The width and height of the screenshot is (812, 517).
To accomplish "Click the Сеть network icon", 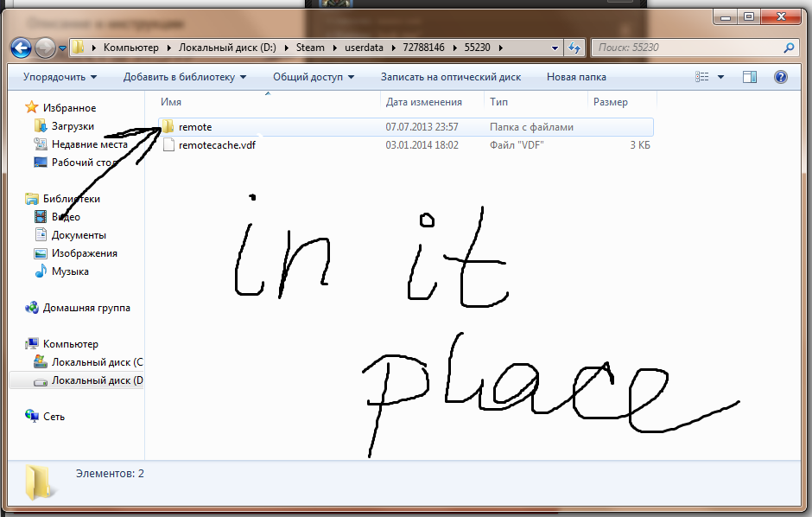I will [32, 416].
